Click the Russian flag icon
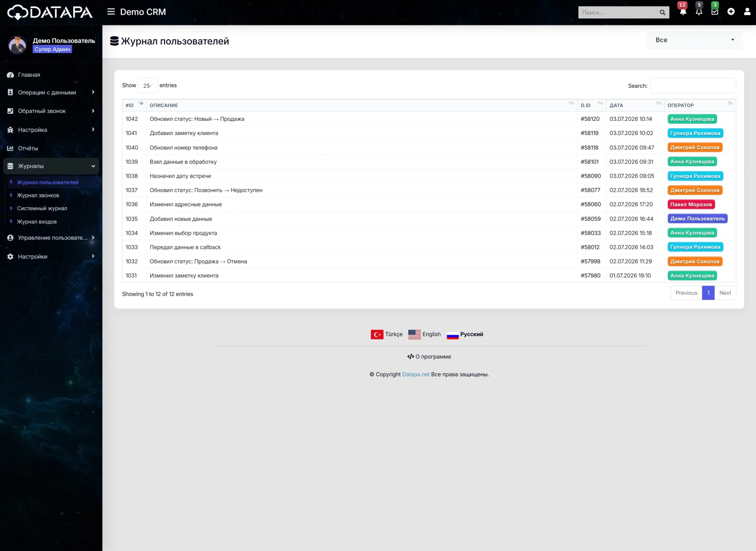Screen dimensions: 756x551 pos(453,335)
